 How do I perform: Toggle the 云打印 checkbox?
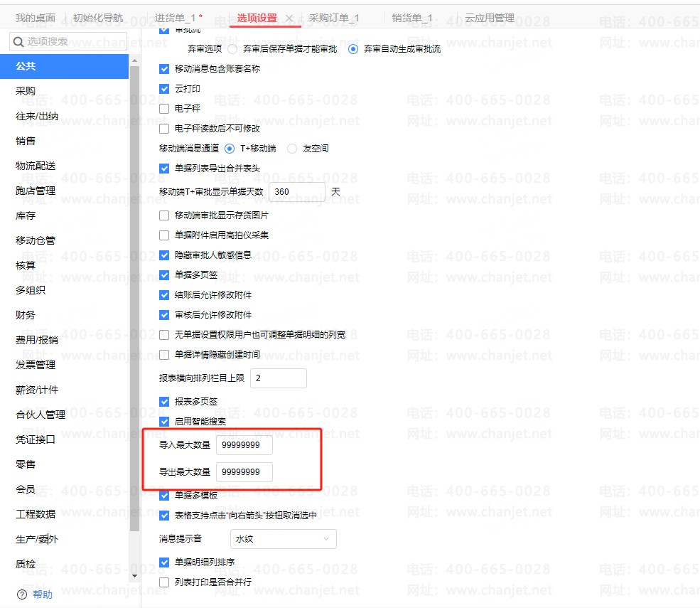tap(164, 88)
